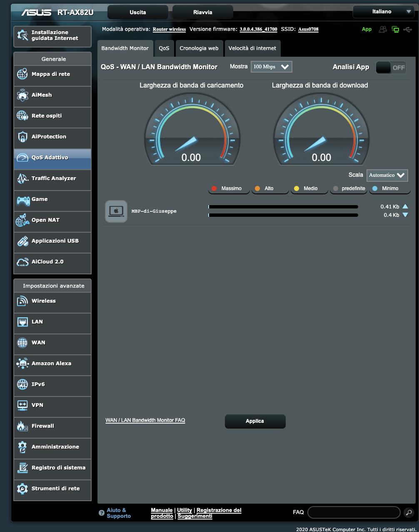Click the upload bandwidth gauge

pos(192,129)
